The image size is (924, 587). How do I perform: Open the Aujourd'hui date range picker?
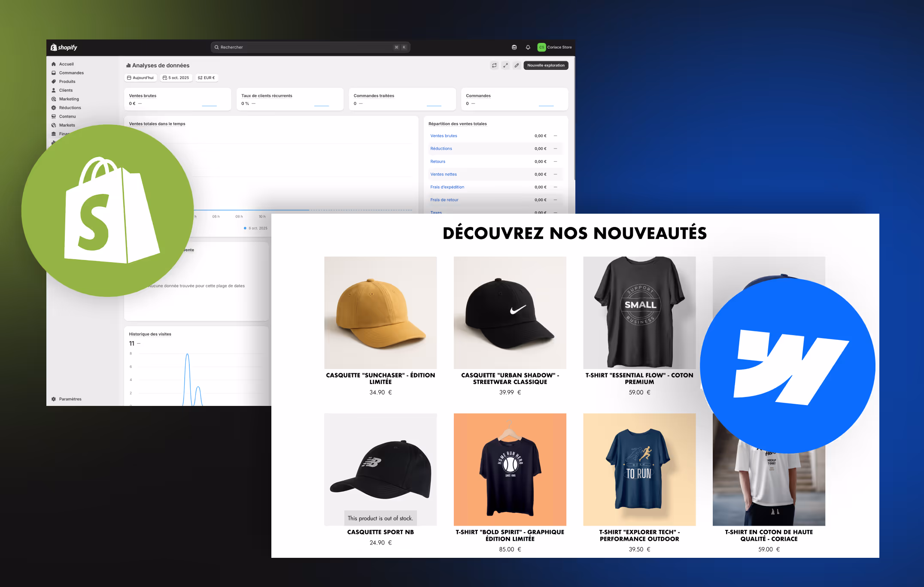pyautogui.click(x=140, y=78)
